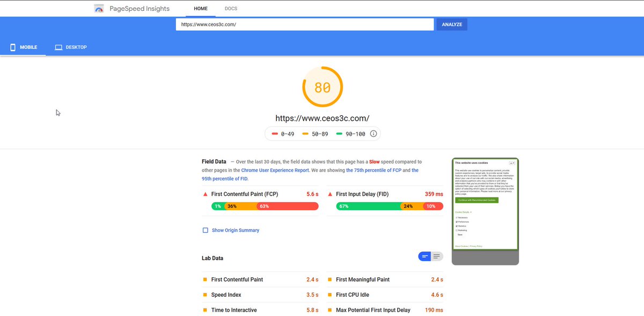Screen dimensions: 644x316
Task: Click the PageSpeed Insights logo icon
Action: tap(99, 8)
